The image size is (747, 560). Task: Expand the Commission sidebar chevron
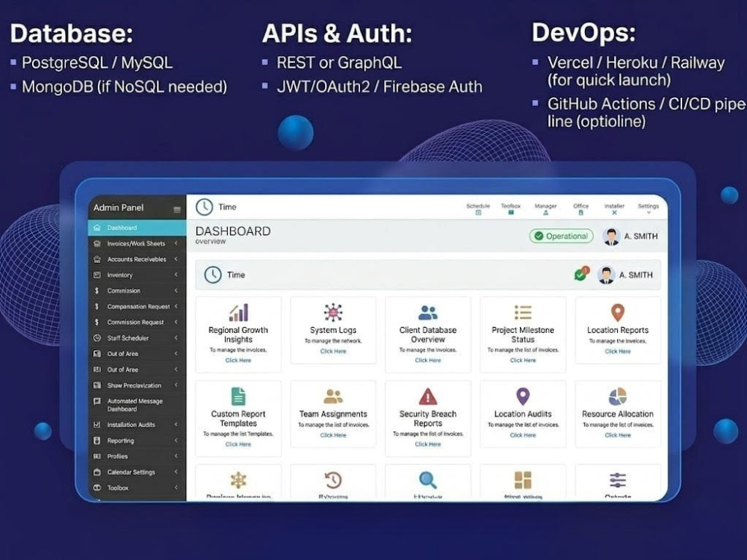coord(176,290)
